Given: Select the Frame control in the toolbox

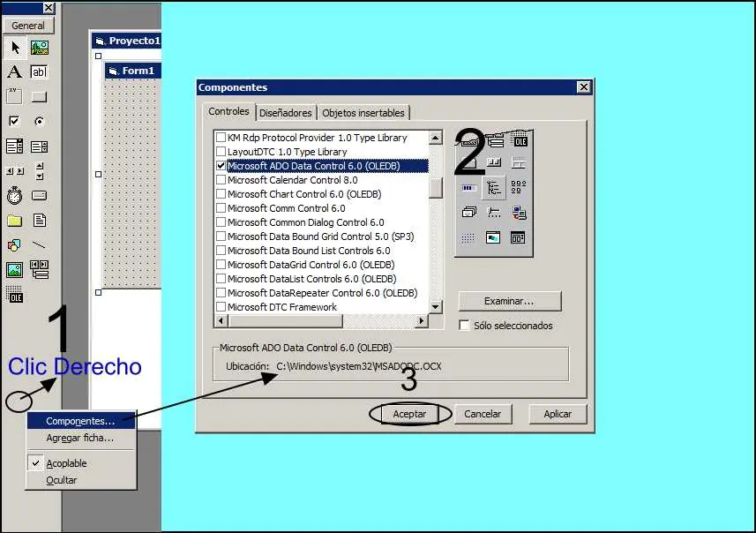Looking at the screenshot, I should [14, 96].
